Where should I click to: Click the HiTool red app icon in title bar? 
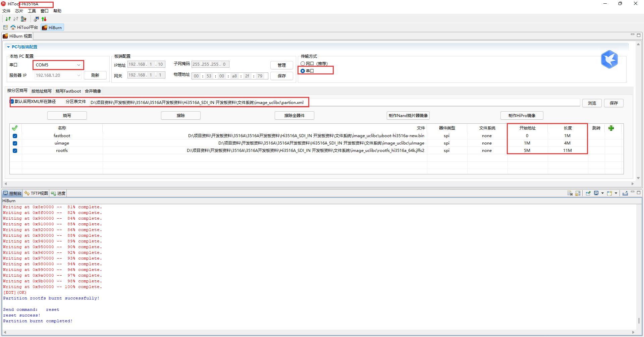point(4,4)
